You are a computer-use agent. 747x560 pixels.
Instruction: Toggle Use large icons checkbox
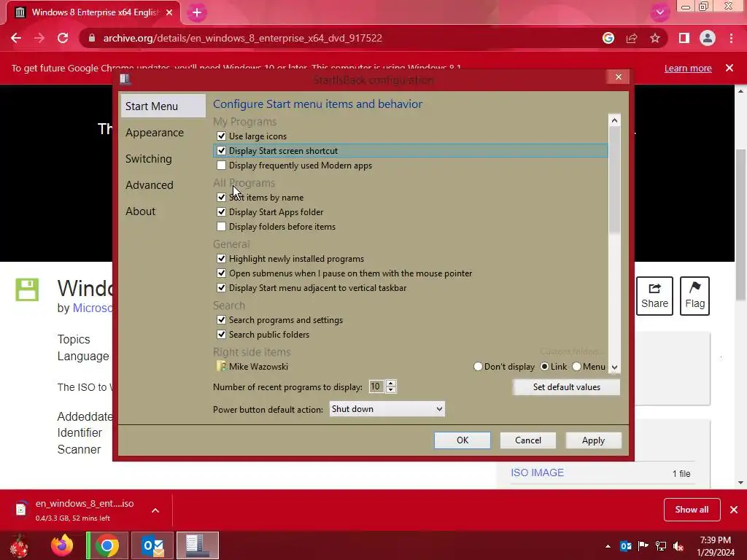[x=221, y=136]
